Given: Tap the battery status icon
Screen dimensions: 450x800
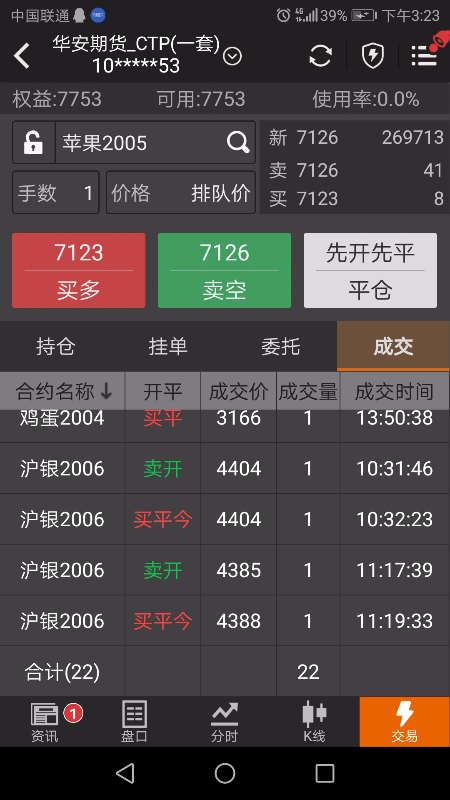Looking at the screenshot, I should pos(364,15).
